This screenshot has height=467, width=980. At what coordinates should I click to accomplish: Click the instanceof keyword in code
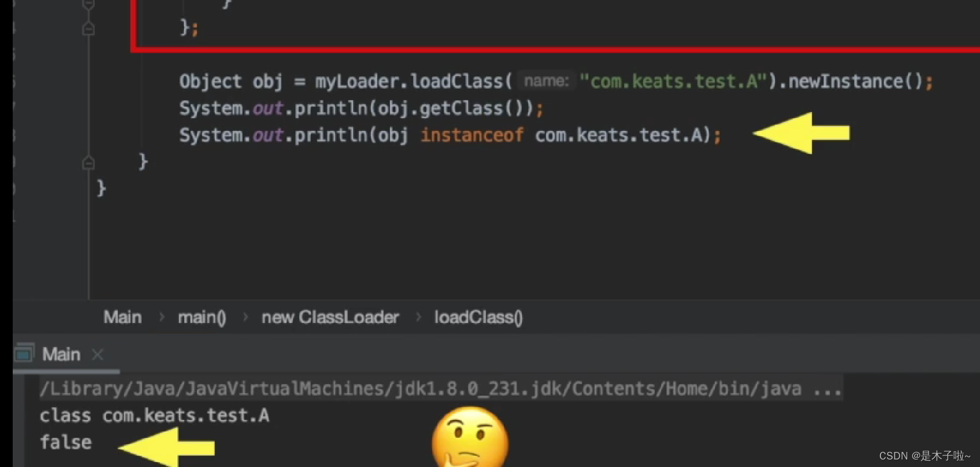point(472,135)
